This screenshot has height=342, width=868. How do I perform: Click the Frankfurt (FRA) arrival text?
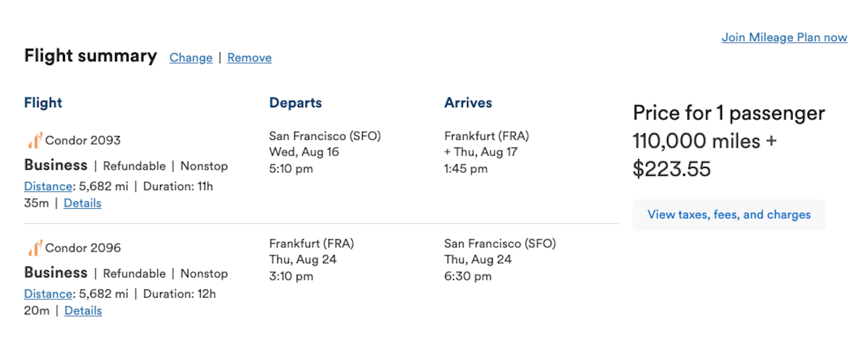pyautogui.click(x=486, y=136)
